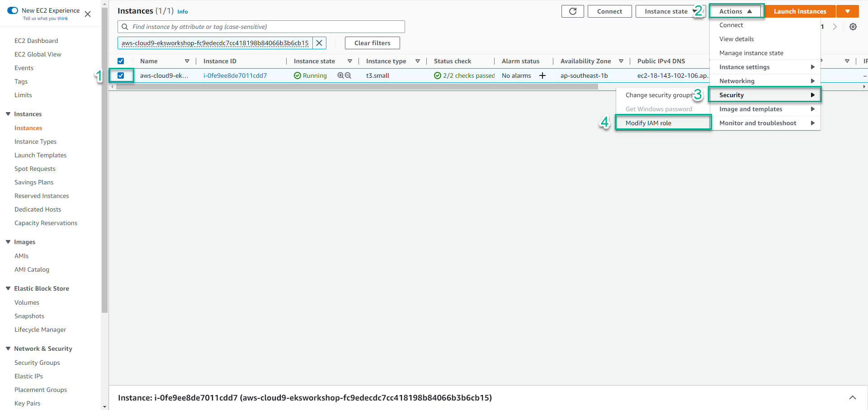Focus the Find instance search field
868x410 pixels.
(261, 27)
